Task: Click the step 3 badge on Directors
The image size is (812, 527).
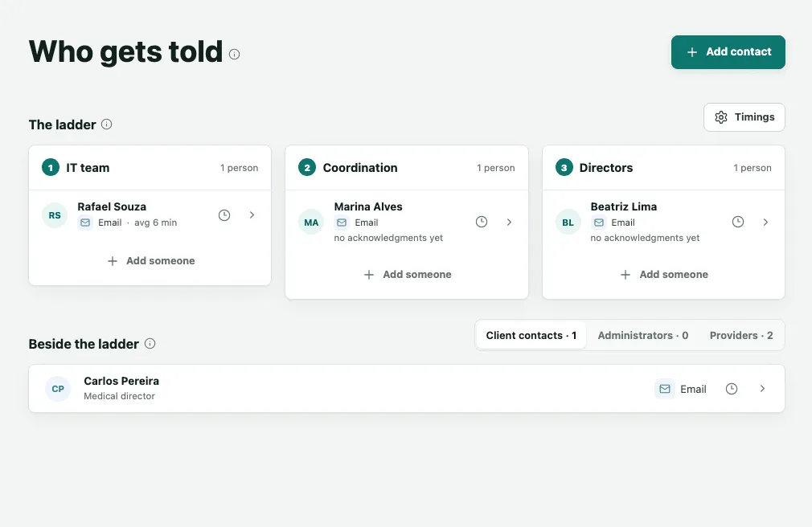Action: pyautogui.click(x=564, y=168)
